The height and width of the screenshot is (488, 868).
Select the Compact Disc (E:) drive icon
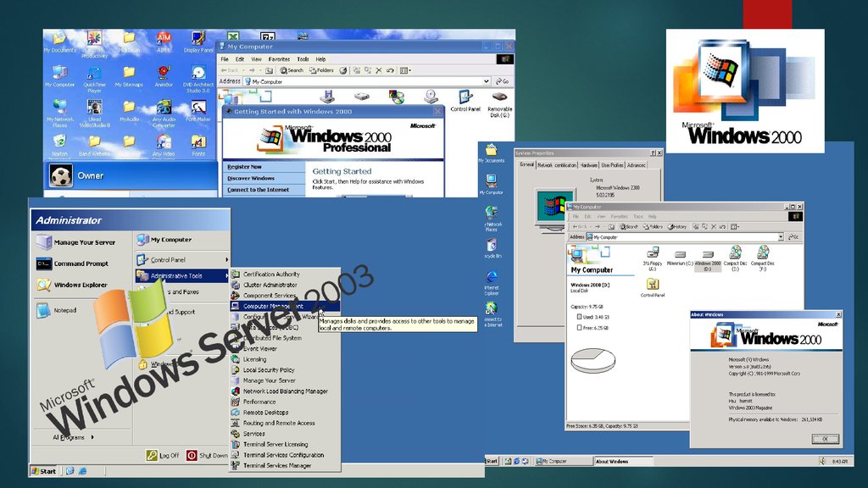tap(735, 258)
